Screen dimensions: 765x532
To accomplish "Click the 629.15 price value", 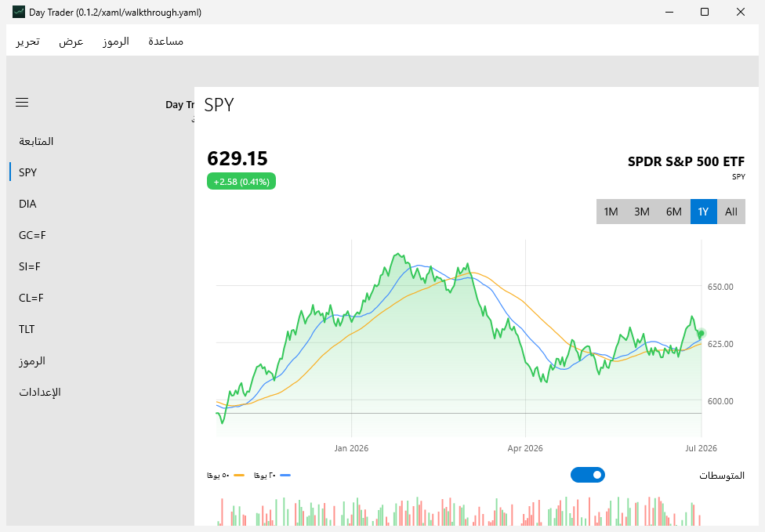I will pos(237,158).
